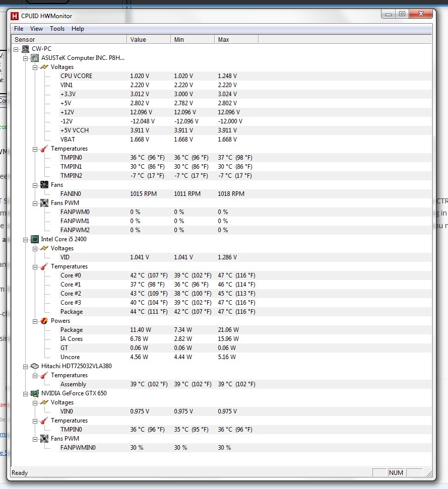Select the ASUSTeK motherboard icon
448x489 pixels.
tap(35, 58)
